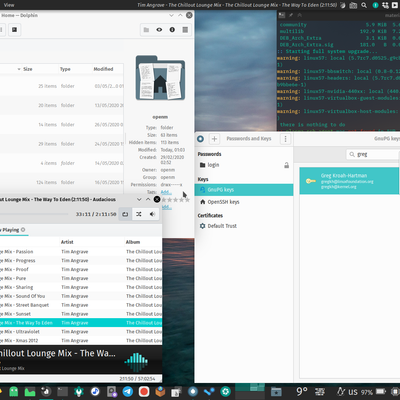Select the Greg Kroah-Hartman key entry
The image size is (400, 400).
[x=349, y=181]
